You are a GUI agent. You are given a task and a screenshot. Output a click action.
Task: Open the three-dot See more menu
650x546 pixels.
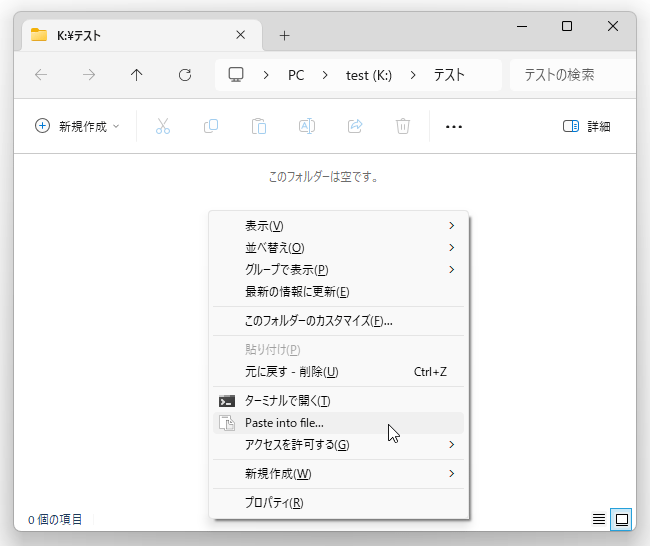coord(454,126)
